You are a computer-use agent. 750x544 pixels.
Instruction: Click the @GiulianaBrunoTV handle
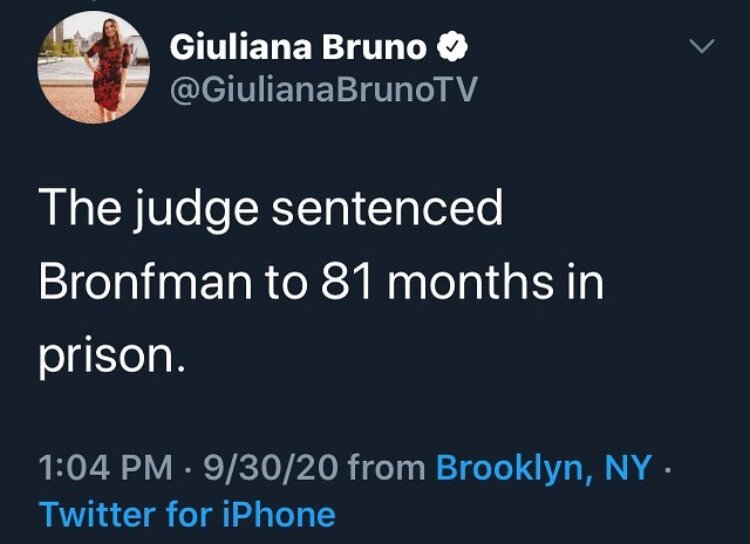pyautogui.click(x=323, y=91)
